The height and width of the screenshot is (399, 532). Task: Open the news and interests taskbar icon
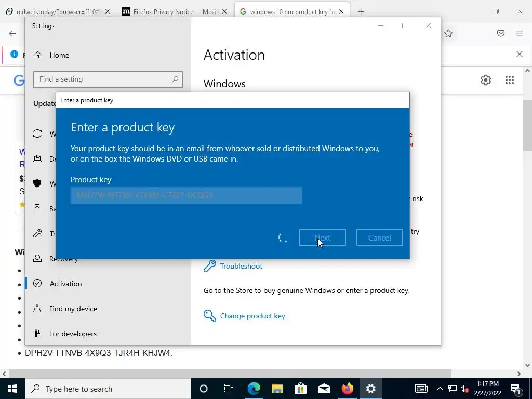click(x=421, y=389)
